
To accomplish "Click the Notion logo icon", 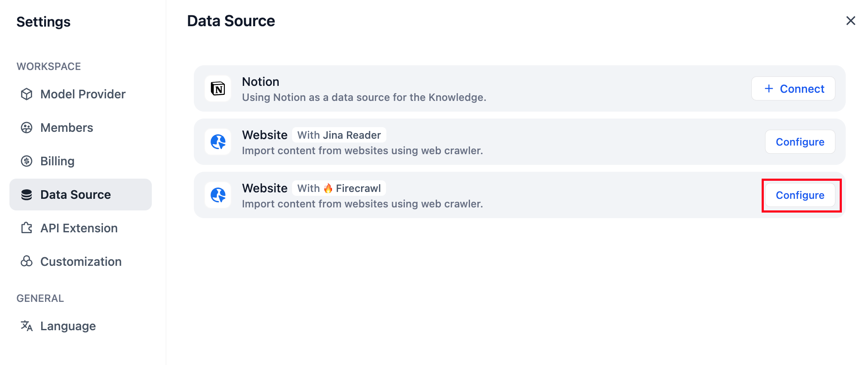I will (x=218, y=89).
